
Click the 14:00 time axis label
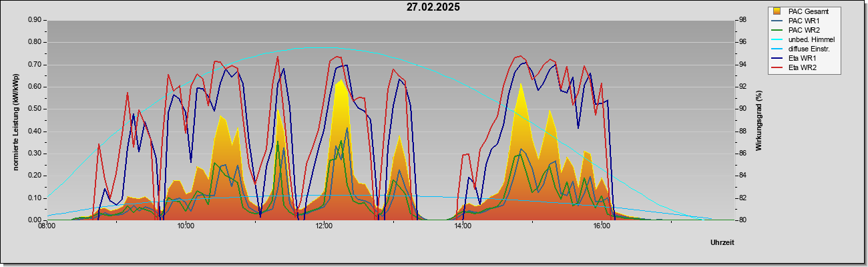[x=463, y=227]
